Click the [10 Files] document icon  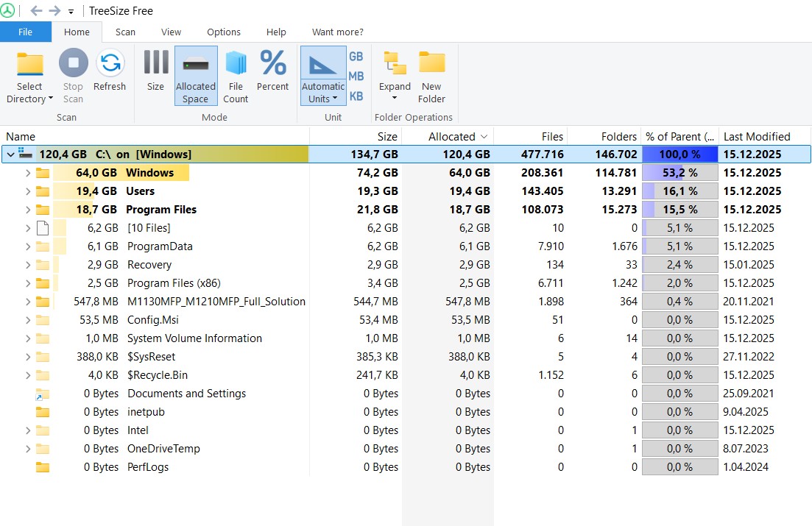[43, 228]
